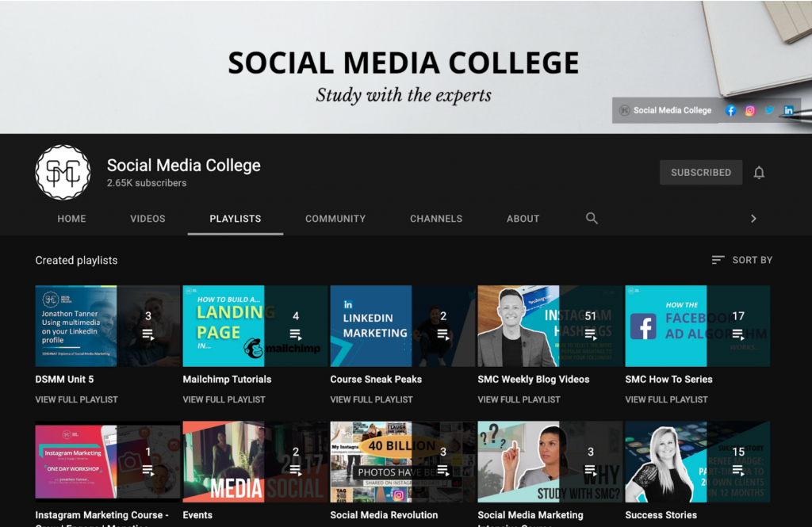The height and width of the screenshot is (527, 812).
Task: Click playlist queue icon on Mailchimp Tutorials
Action: click(296, 335)
